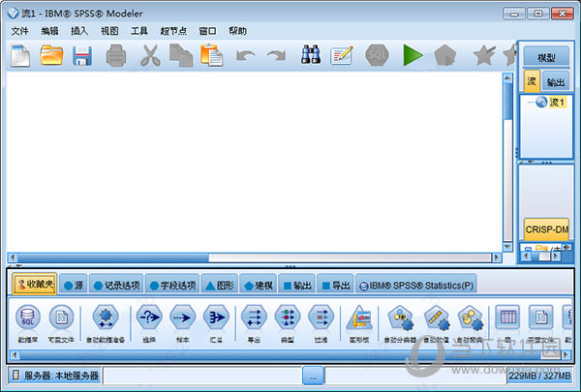Viewport: 581px width, 392px height.
Task: Choose the 导出 (Derive) node in the favorites palette
Action: [254, 317]
